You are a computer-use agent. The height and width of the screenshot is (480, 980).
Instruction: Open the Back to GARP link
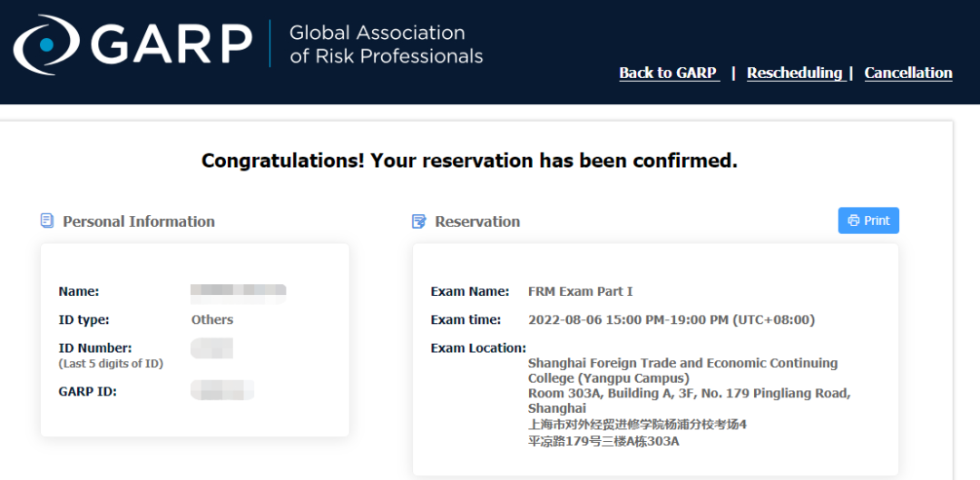(668, 73)
